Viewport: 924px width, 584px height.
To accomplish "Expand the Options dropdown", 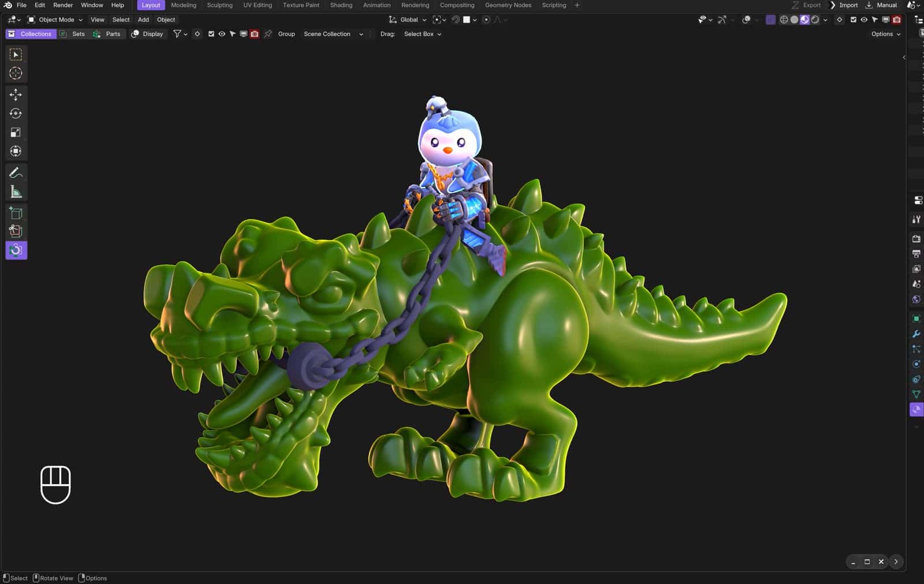I will pyautogui.click(x=884, y=33).
